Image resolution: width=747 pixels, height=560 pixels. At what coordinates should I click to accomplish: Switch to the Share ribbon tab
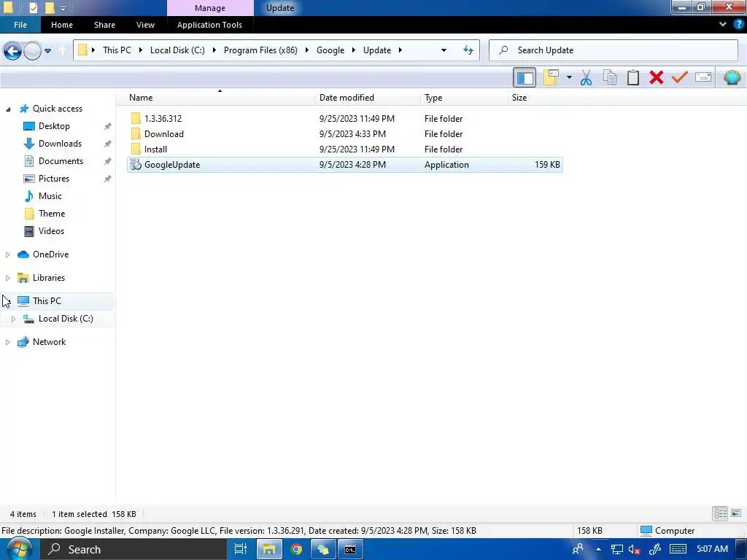pyautogui.click(x=104, y=25)
